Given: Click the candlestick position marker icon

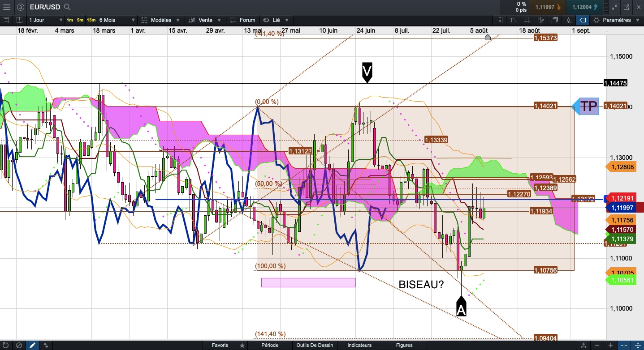Looking at the screenshot, I should click(x=569, y=20).
